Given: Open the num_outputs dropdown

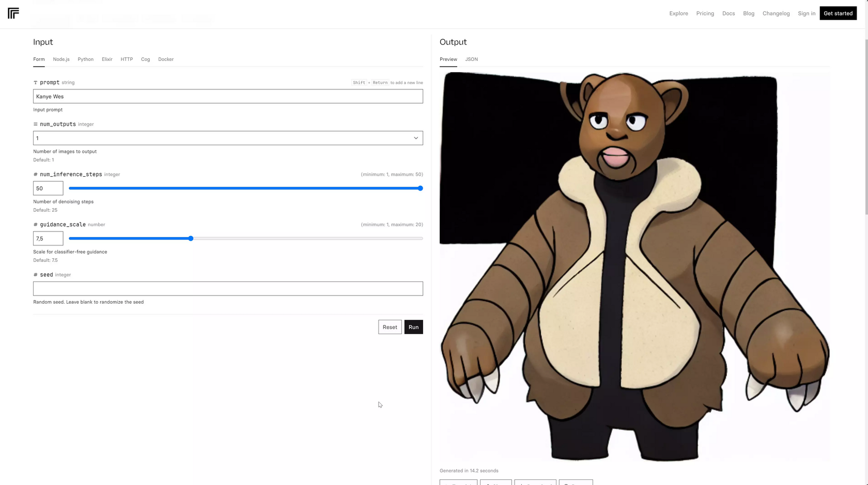Looking at the screenshot, I should (x=228, y=138).
